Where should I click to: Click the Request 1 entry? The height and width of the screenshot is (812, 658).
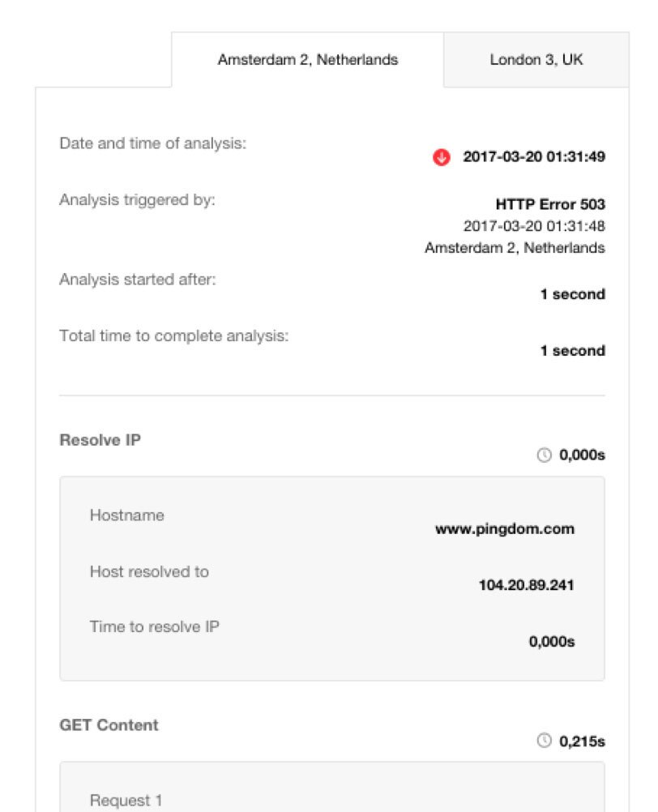pos(126,801)
